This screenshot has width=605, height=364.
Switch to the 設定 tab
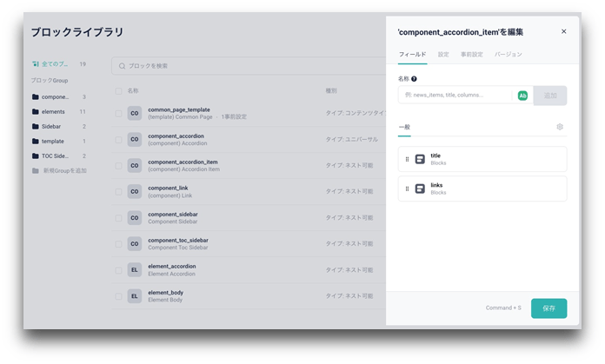coord(443,55)
